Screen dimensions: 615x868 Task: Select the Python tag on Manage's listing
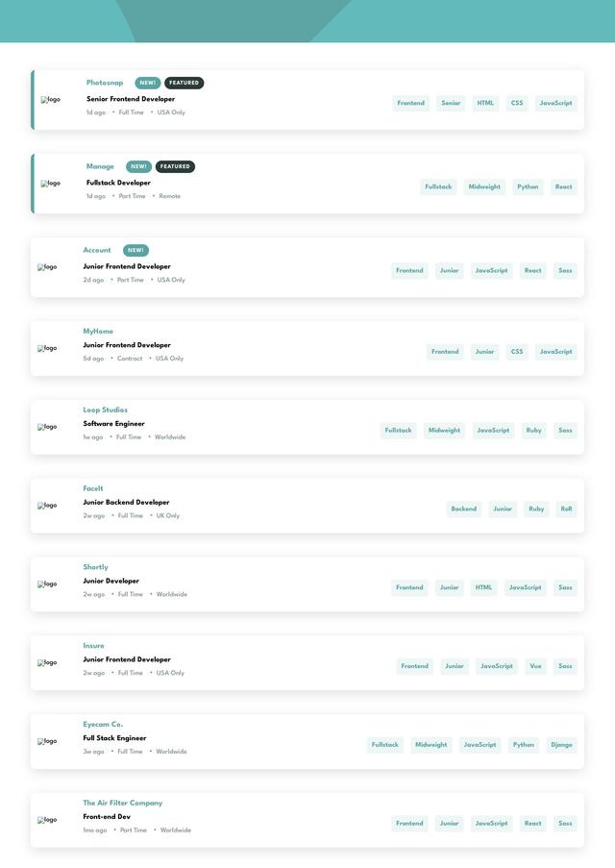(528, 186)
